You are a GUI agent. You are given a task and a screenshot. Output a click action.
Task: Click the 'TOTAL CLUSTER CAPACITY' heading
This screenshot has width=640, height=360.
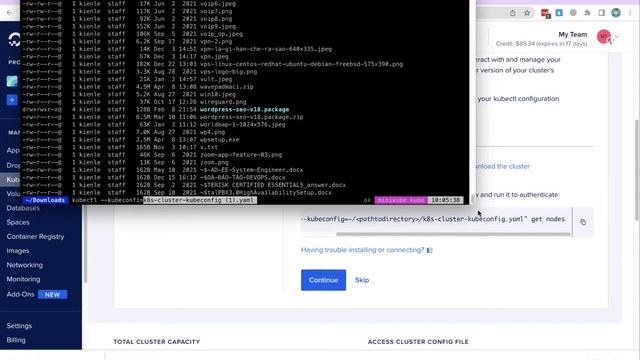pyautogui.click(x=157, y=342)
